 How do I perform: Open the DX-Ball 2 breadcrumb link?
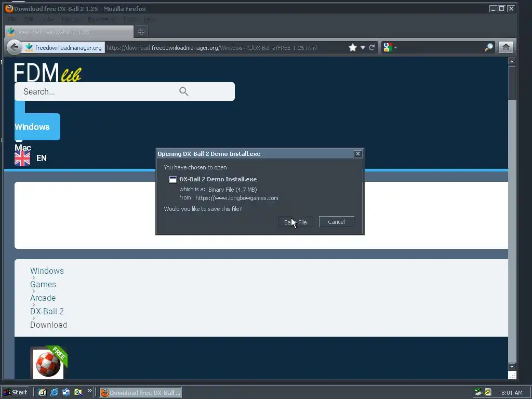pos(47,312)
